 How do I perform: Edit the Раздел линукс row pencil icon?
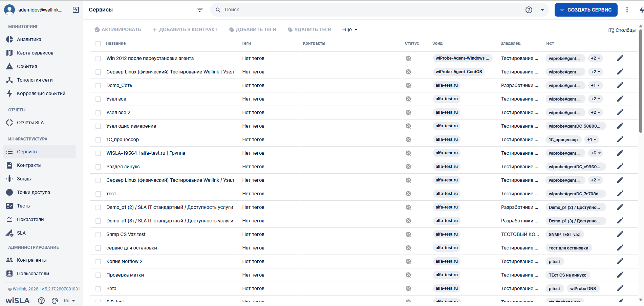coord(620,167)
